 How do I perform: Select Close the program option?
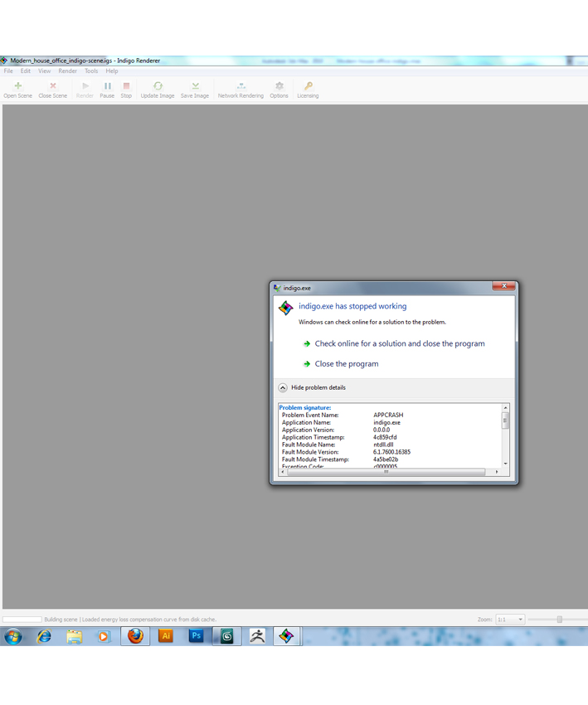346,364
